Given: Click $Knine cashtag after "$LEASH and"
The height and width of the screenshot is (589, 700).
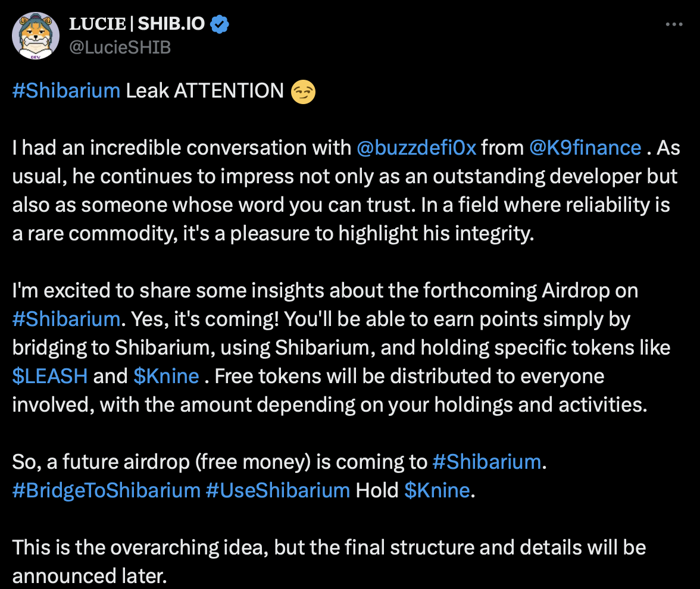Looking at the screenshot, I should (166, 377).
